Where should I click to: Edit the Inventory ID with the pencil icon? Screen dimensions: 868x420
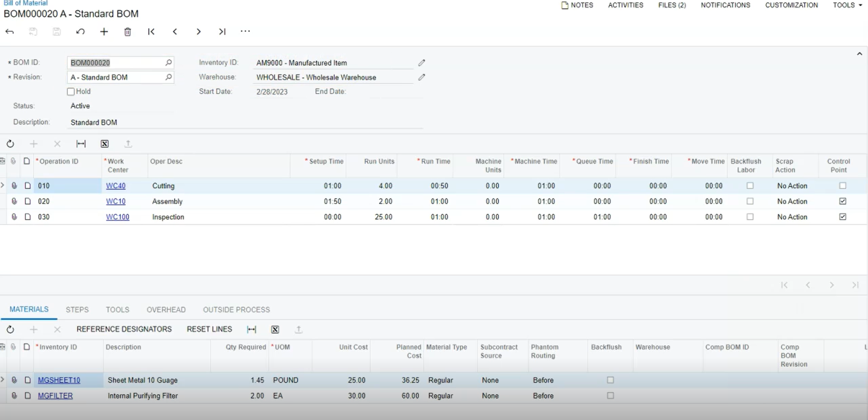click(x=421, y=63)
